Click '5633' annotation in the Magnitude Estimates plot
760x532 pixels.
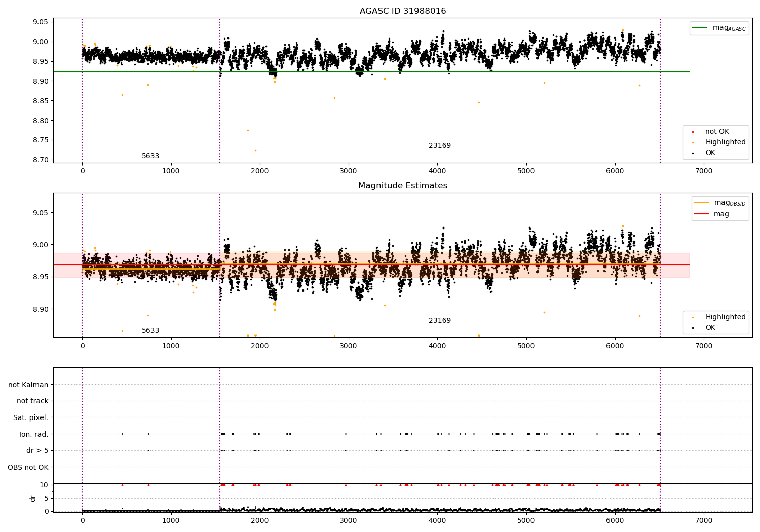[x=150, y=331]
